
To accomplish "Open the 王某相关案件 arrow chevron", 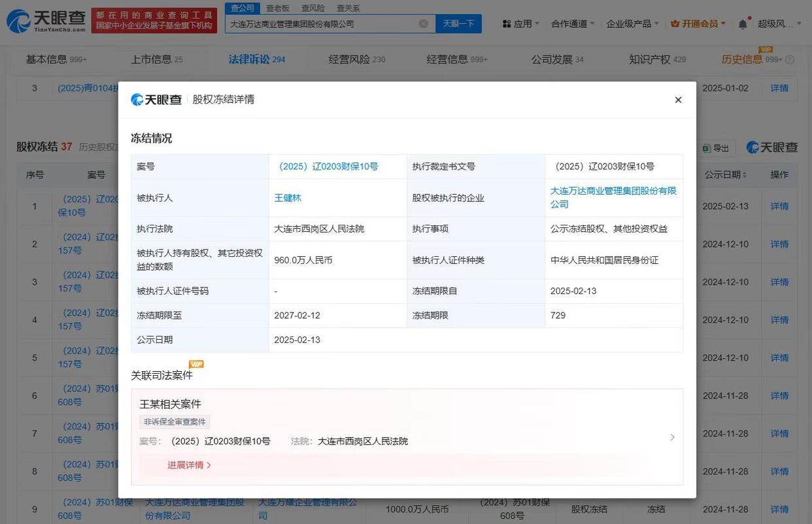I will point(672,437).
